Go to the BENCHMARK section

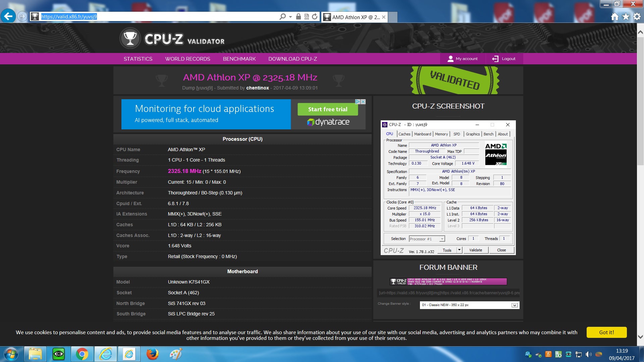pyautogui.click(x=239, y=59)
